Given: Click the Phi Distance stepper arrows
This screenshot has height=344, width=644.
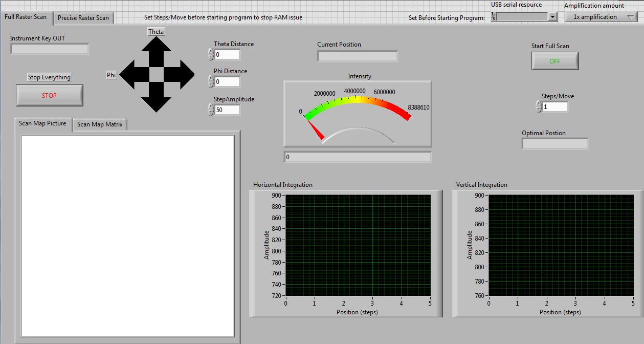Looking at the screenshot, I should click(x=211, y=81).
